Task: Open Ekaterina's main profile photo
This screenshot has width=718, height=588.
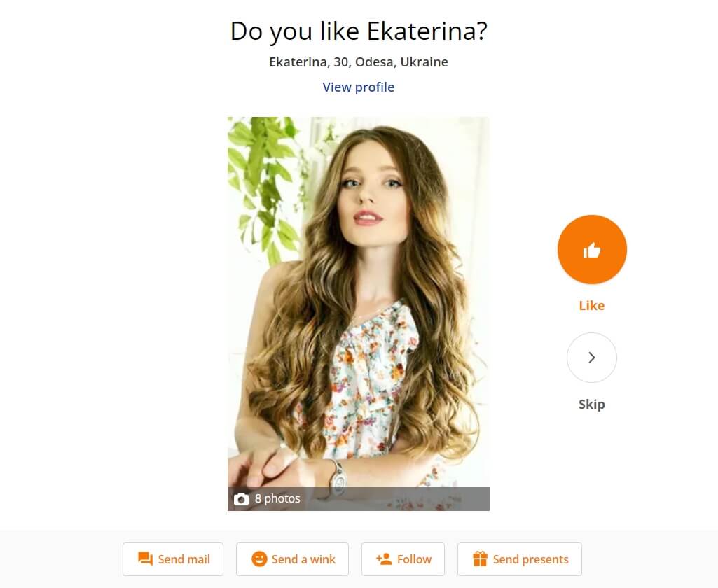Action: tap(359, 302)
